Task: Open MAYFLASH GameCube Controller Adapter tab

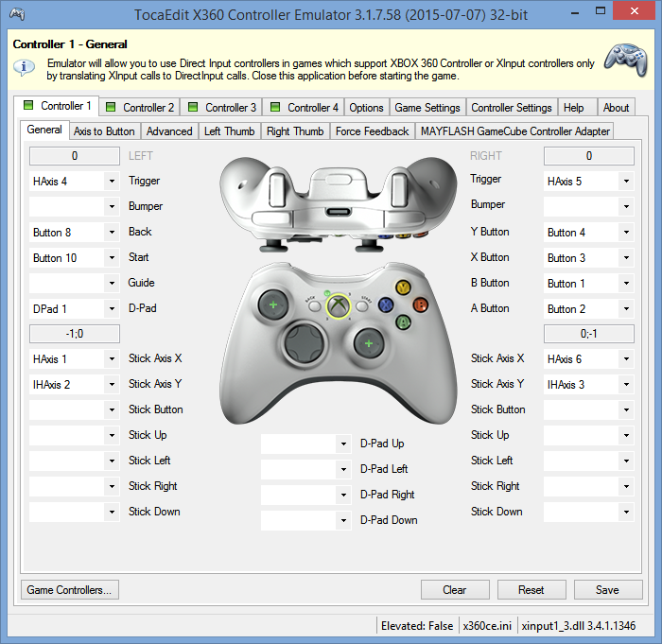Action: (x=515, y=131)
